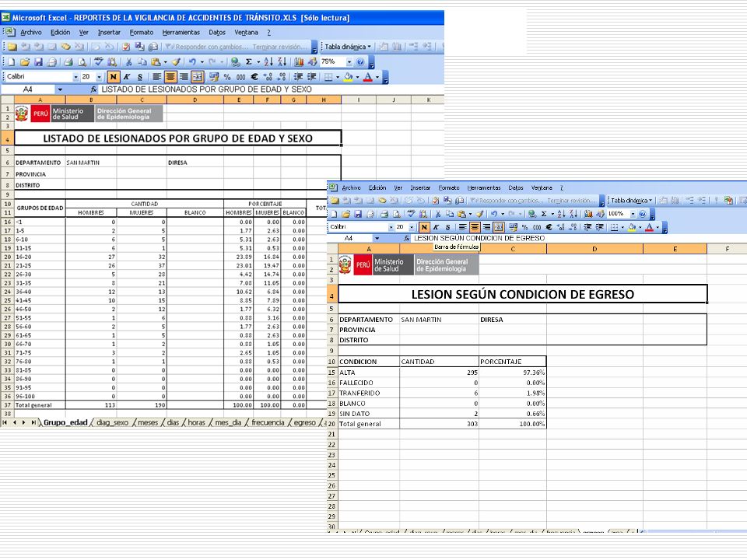
Task: Toggle center alignment in the back Excel window
Action: [170, 77]
